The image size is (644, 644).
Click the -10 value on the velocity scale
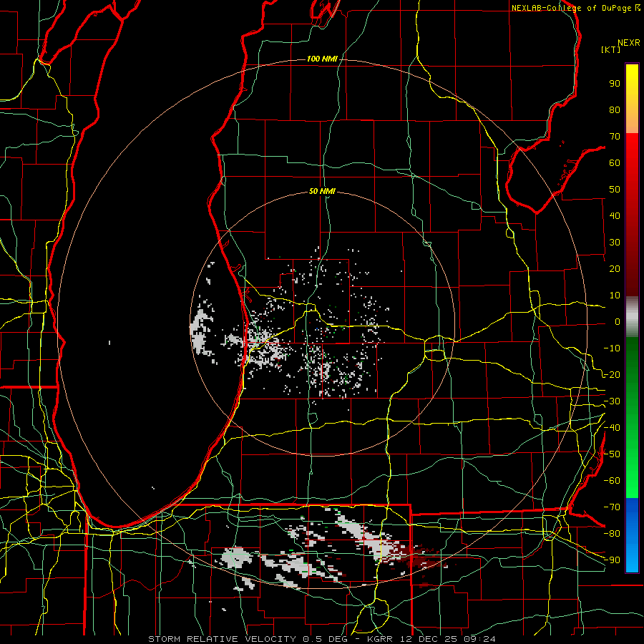pyautogui.click(x=612, y=348)
